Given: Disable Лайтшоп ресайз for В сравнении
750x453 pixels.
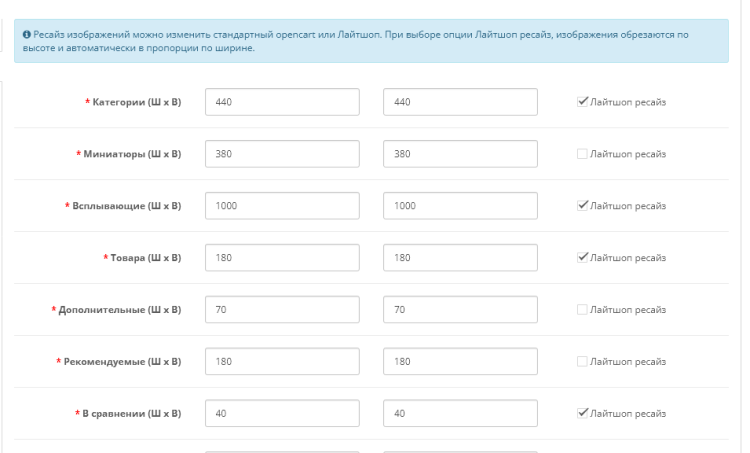Looking at the screenshot, I should [x=582, y=413].
